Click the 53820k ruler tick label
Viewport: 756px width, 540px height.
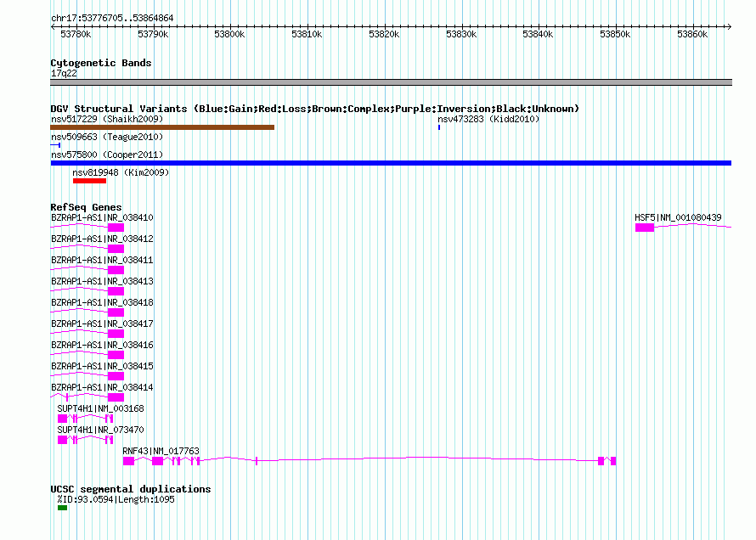tap(384, 34)
